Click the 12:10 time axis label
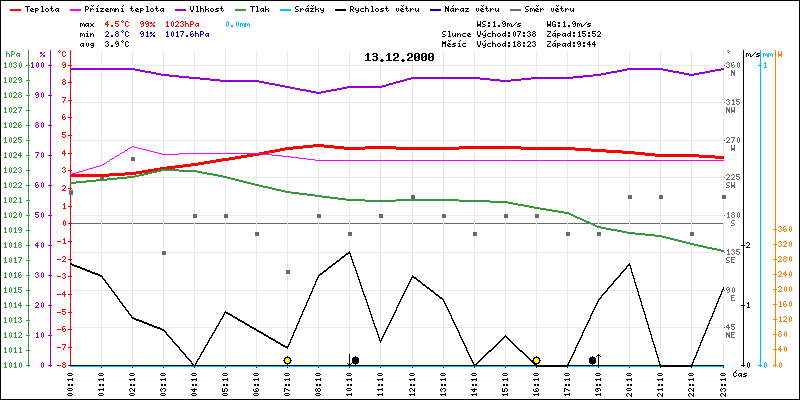The image size is (800, 400). (412, 381)
